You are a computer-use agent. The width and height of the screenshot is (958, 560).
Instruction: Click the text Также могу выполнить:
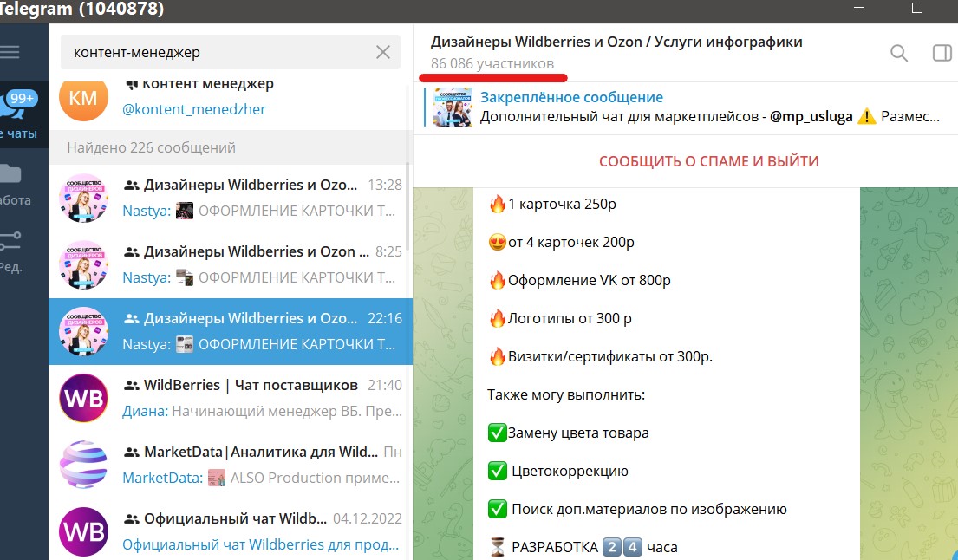tap(566, 395)
